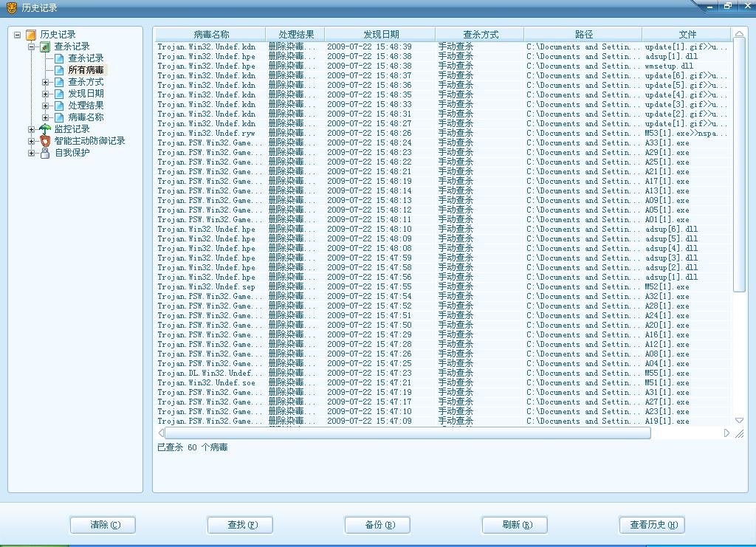Select the row with file A19[1].exe
756x547 pixels.
coord(443,422)
